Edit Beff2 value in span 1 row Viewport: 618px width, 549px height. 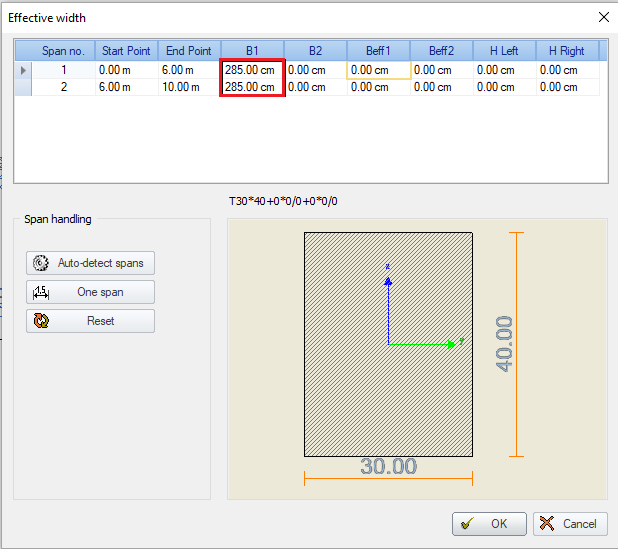[442, 70]
